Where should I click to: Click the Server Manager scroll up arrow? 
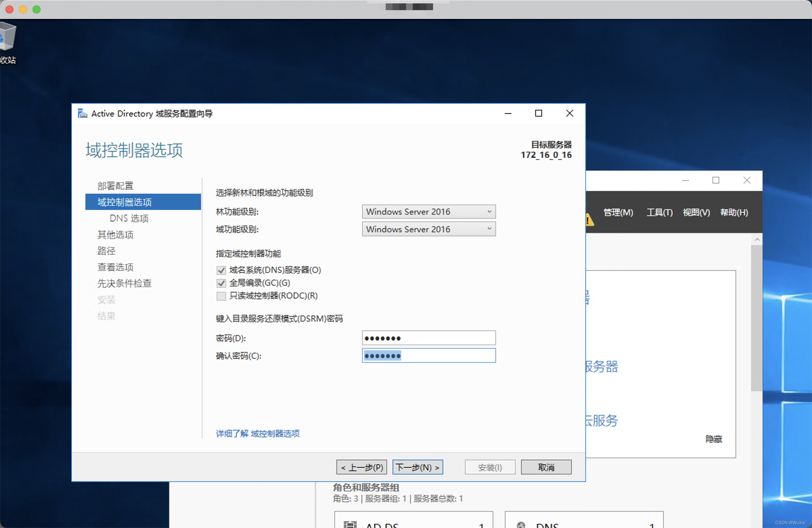click(x=757, y=239)
